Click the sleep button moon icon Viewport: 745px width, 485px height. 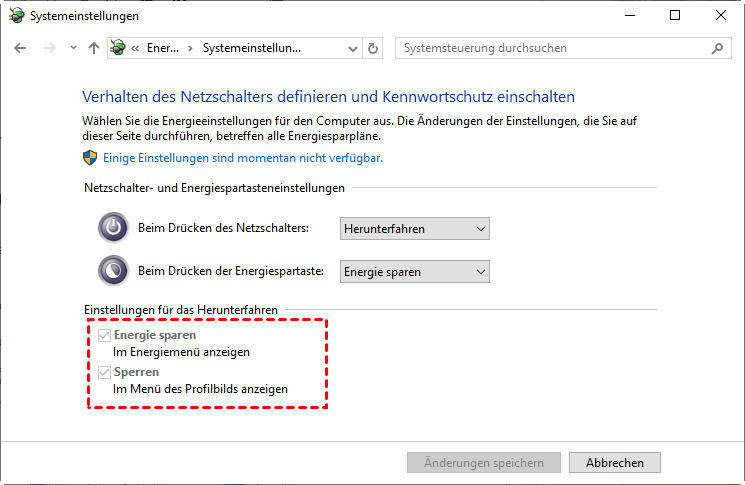pos(113,271)
